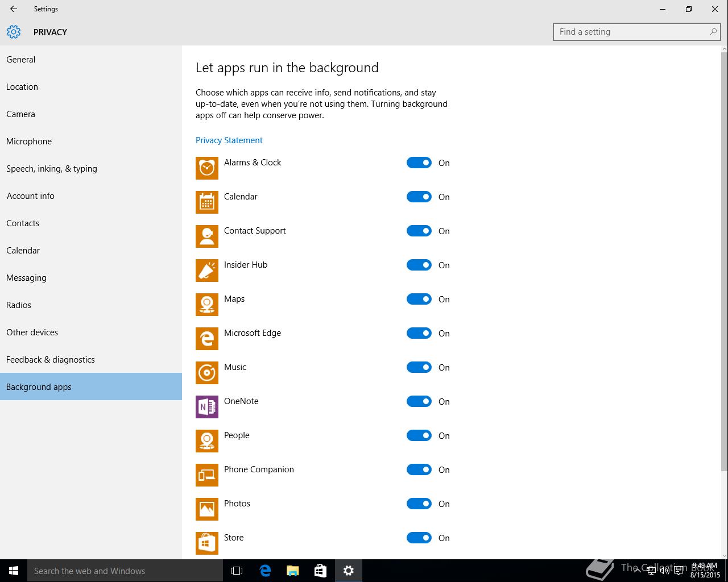The height and width of the screenshot is (582, 728).
Task: Turn off Phone Companion background toggle
Action: tap(419, 469)
